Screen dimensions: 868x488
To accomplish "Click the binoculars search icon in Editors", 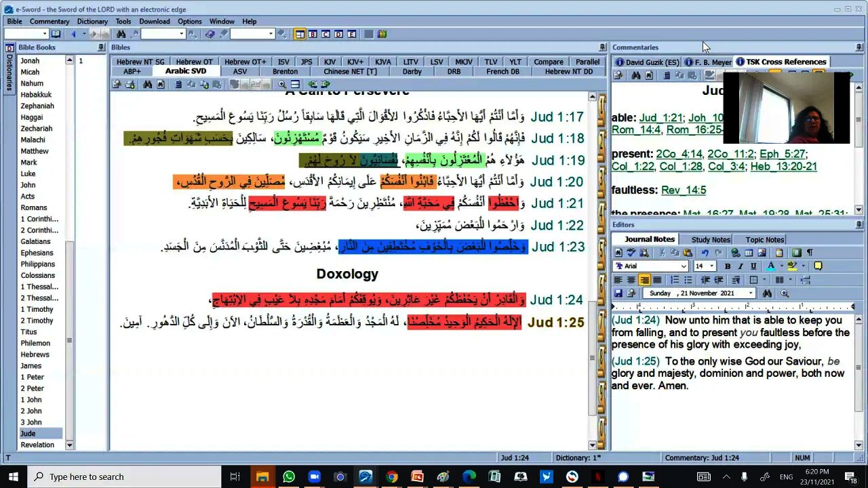I will tap(767, 293).
